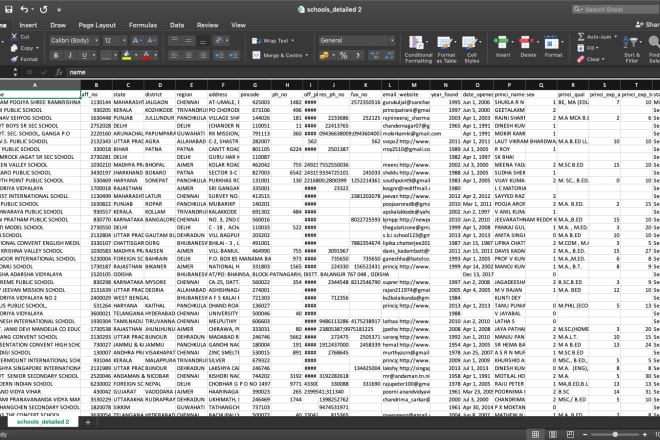The height and width of the screenshot is (440, 660).
Task: Open the Fill options
Action: (588, 48)
